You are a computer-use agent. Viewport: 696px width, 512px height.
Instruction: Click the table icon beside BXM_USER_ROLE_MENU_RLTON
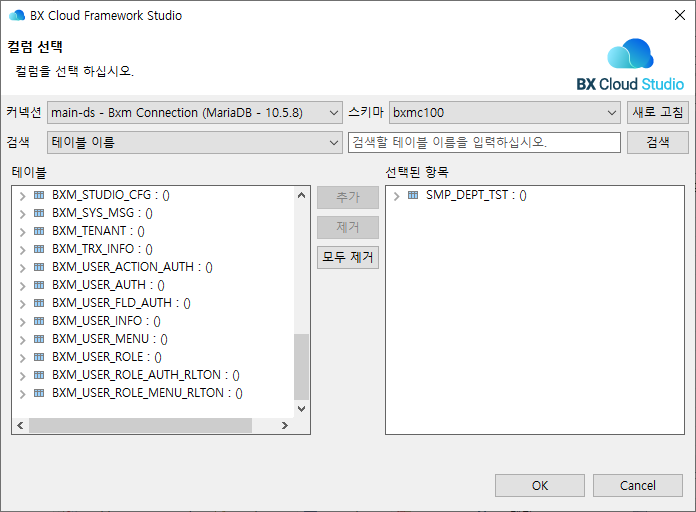tap(40, 393)
